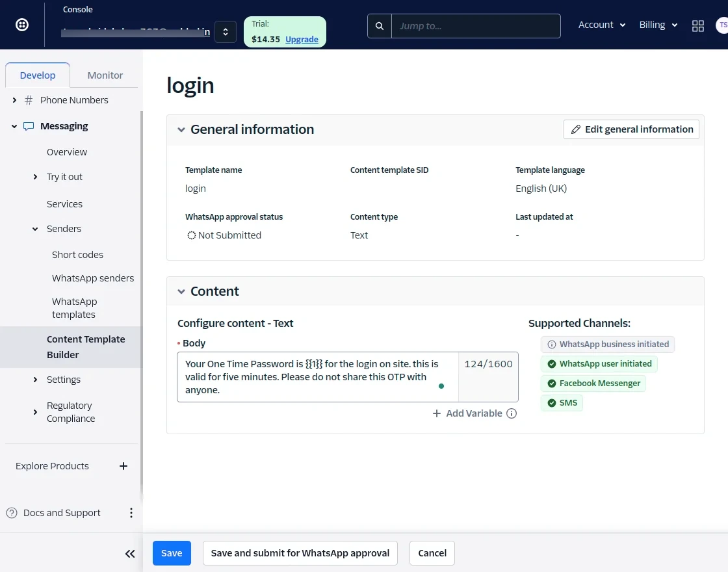Click inside the Body message text area
The width and height of the screenshot is (728, 572).
[x=312, y=377]
